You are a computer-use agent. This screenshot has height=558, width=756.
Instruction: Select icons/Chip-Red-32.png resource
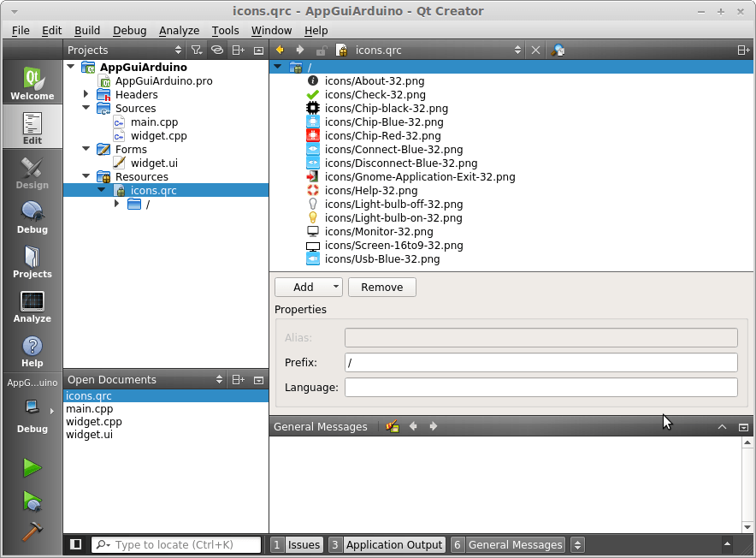[383, 135]
